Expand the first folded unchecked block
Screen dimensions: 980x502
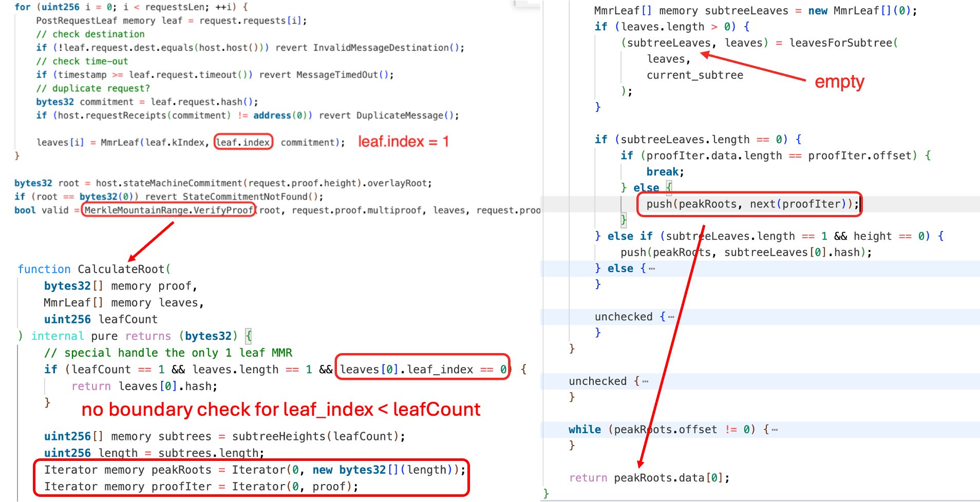click(x=671, y=317)
